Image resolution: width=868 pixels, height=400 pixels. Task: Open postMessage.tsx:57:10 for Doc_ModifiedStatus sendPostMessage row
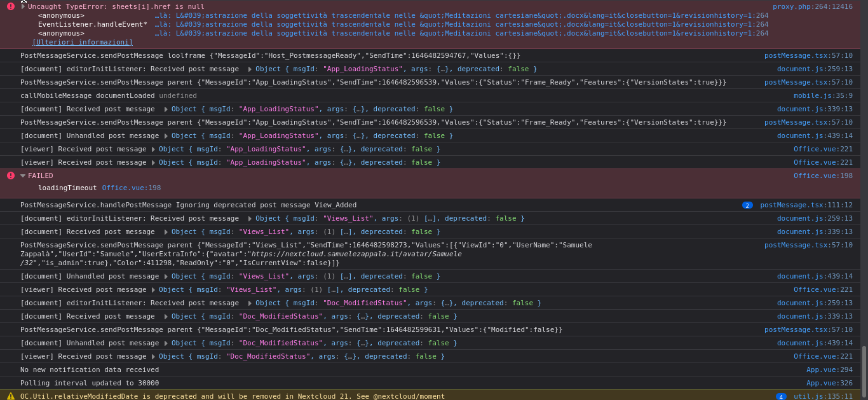pyautogui.click(x=808, y=329)
